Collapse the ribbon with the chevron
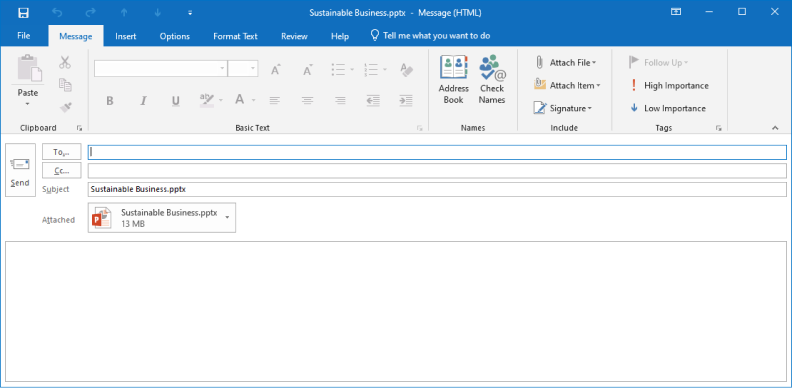The image size is (792, 388). click(x=775, y=128)
